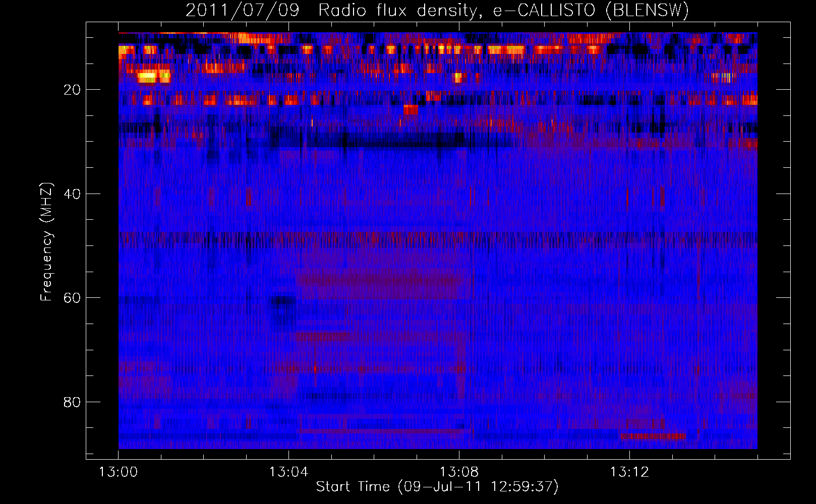Viewport: 816px width, 504px height.
Task: Click the 13:08 time tick label
Action: tap(459, 472)
